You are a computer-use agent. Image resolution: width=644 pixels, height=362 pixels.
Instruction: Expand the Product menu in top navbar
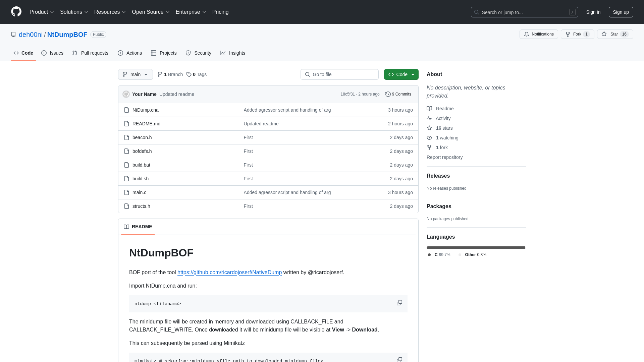click(42, 12)
